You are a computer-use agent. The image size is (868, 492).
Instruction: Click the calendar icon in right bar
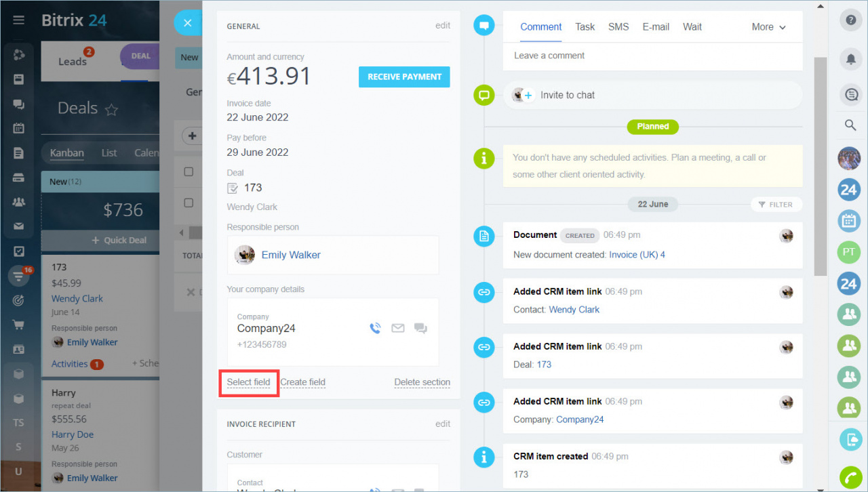(x=849, y=221)
